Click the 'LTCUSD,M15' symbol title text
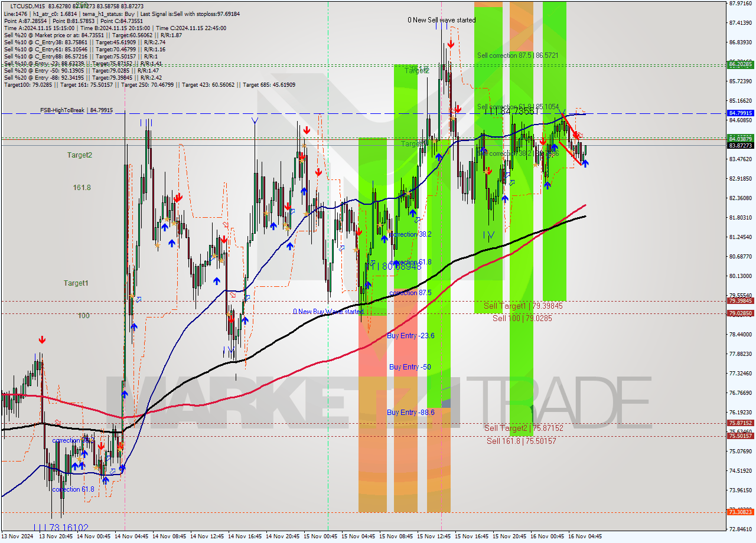This screenshot has width=756, height=543. coord(28,6)
